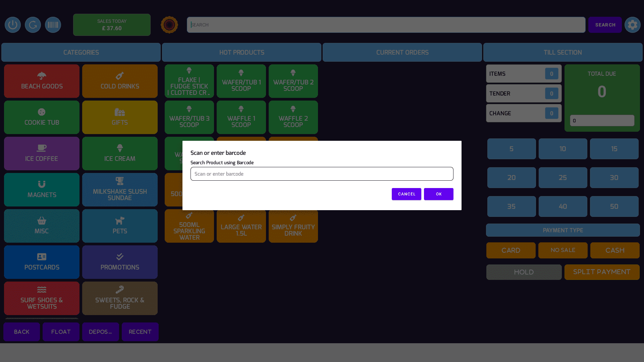The image size is (644, 362).
Task: Focus the scan or enter barcode field
Action: (322, 174)
